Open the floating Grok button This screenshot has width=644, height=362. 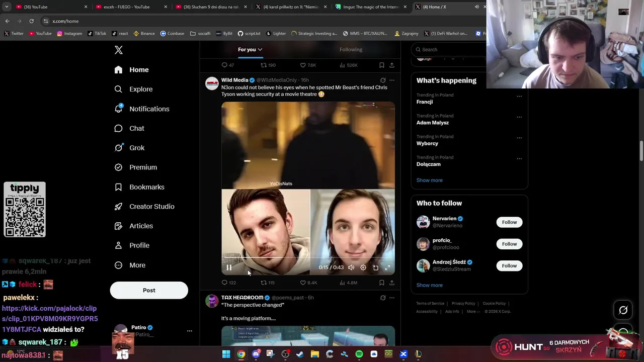tap(623, 310)
